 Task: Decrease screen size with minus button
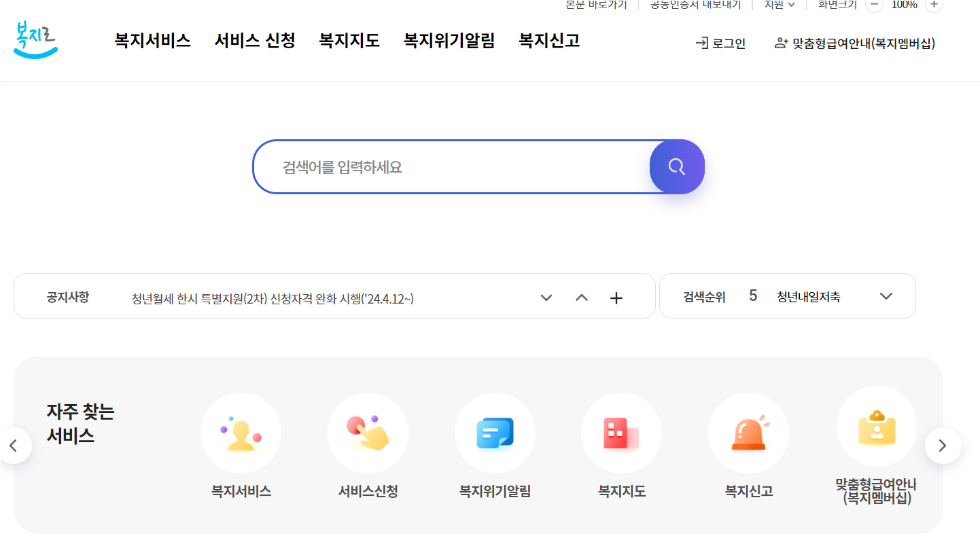coord(874,4)
